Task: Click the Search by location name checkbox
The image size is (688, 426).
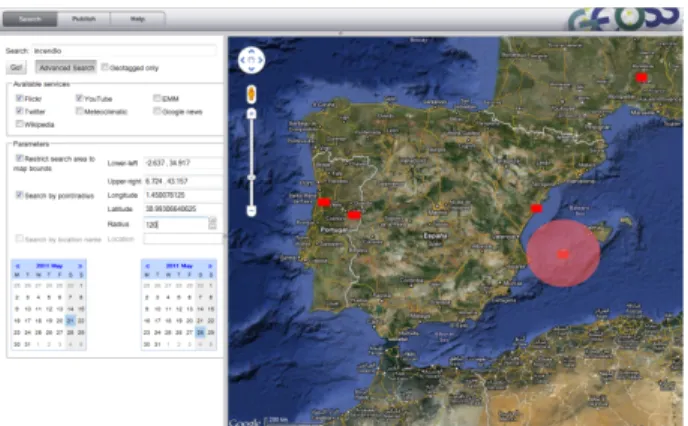Action: click(19, 238)
